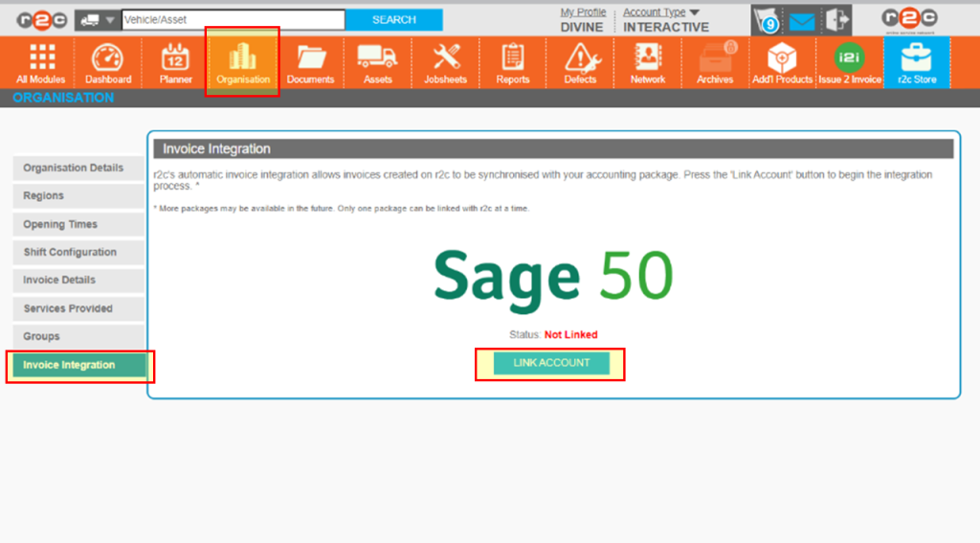Click the SEARCH button
The width and height of the screenshot is (980, 543).
(393, 20)
